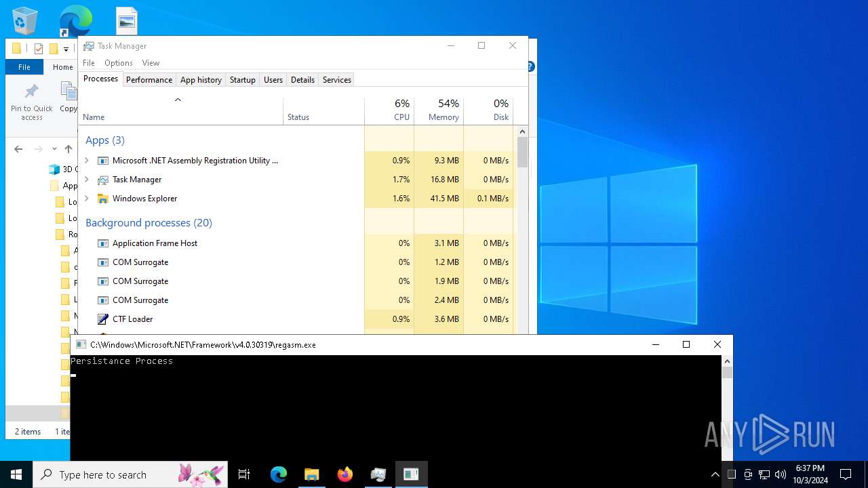Screen dimensions: 868x488
Task: Open the clock showing 6:37 PM
Action: click(x=810, y=474)
